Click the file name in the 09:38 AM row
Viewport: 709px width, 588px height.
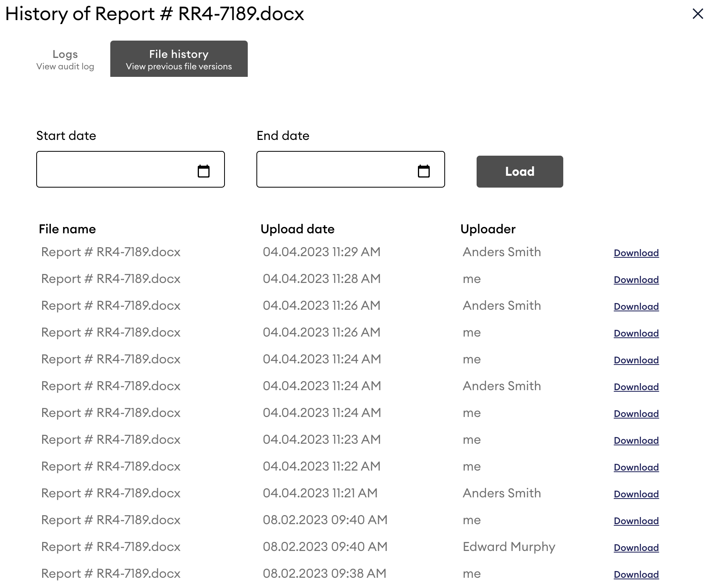pyautogui.click(x=111, y=573)
